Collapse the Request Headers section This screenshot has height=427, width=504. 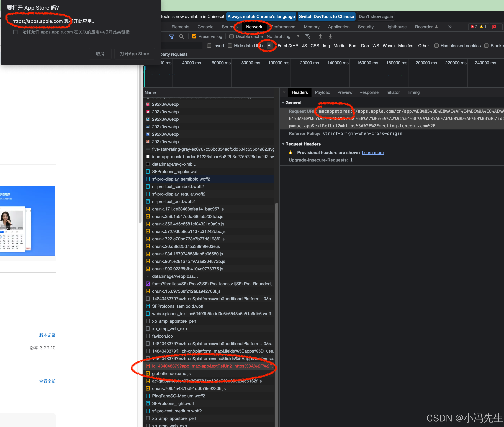(283, 144)
